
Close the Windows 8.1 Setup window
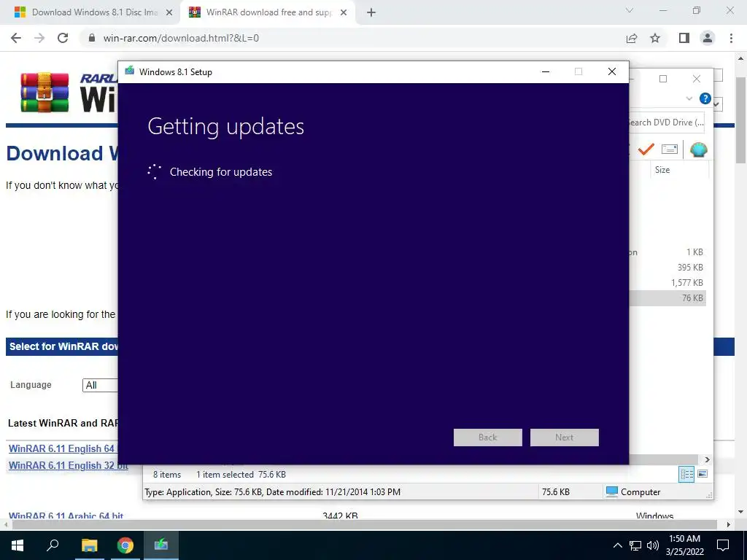pyautogui.click(x=612, y=72)
